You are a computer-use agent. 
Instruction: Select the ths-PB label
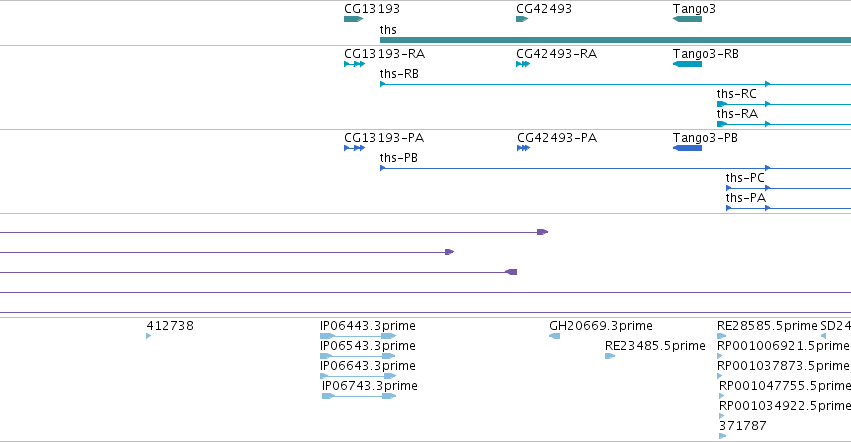click(399, 158)
